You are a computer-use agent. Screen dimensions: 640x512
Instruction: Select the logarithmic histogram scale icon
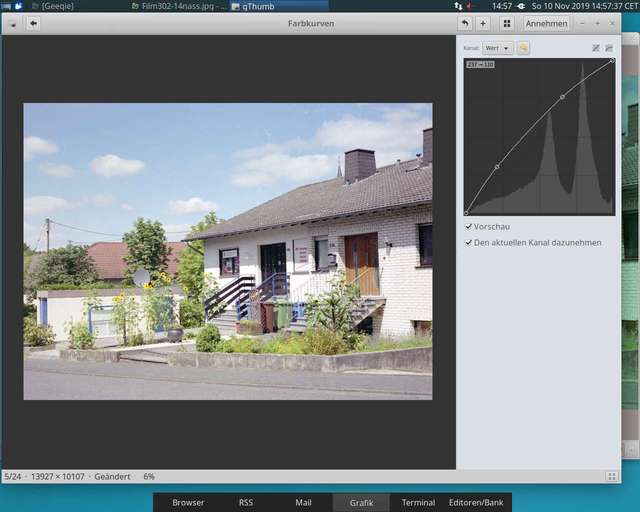coord(609,48)
